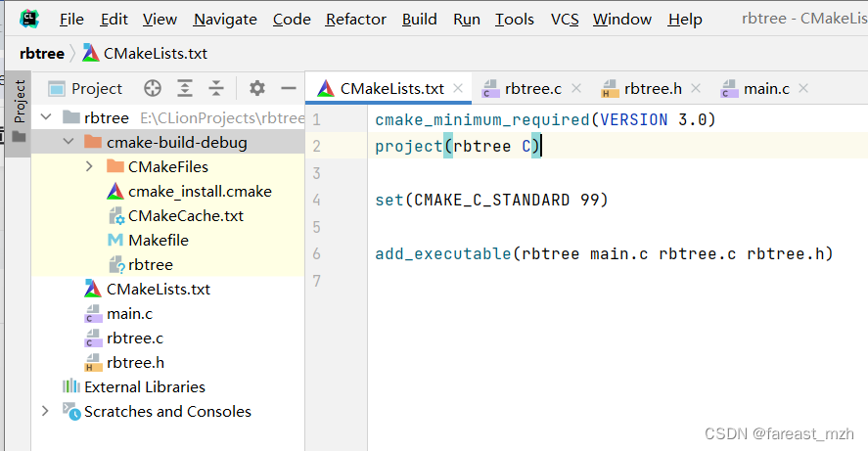
Task: Switch to the rbtree.h editor tab
Action: pyautogui.click(x=652, y=88)
